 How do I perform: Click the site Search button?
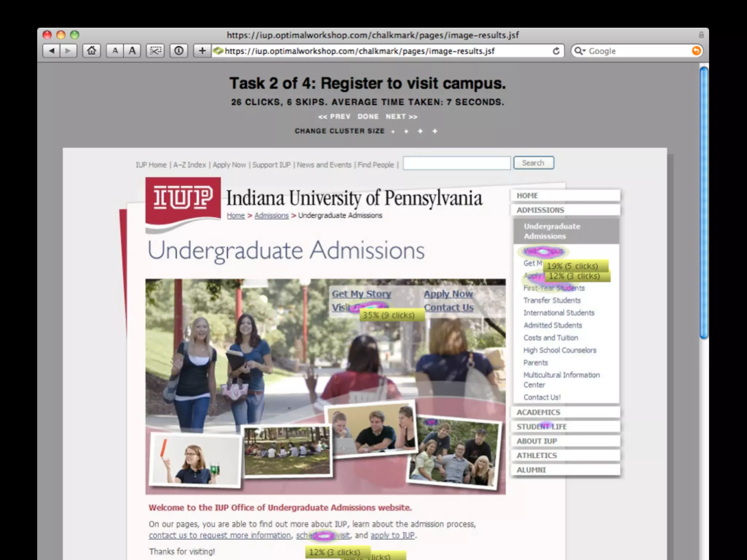coord(533,163)
